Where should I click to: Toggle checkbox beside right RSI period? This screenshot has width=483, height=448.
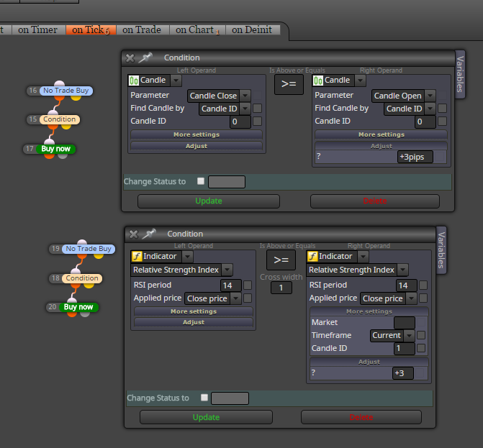coord(423,285)
